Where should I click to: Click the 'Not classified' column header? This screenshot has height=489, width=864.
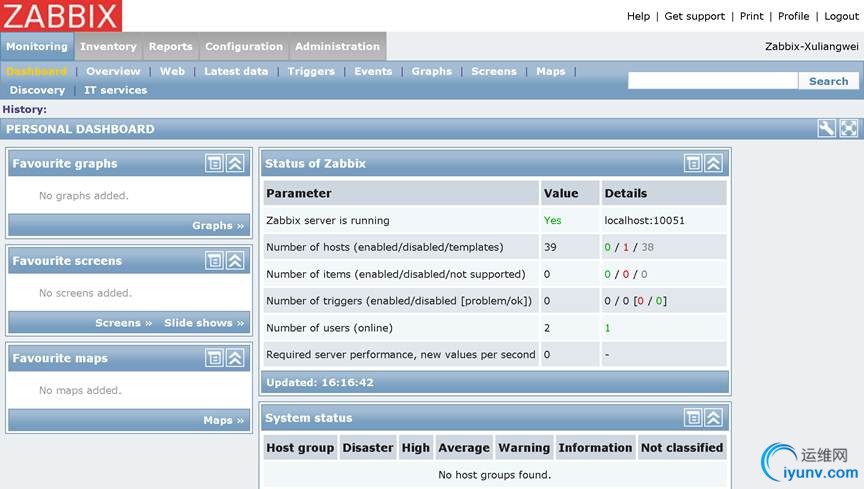pyautogui.click(x=682, y=448)
